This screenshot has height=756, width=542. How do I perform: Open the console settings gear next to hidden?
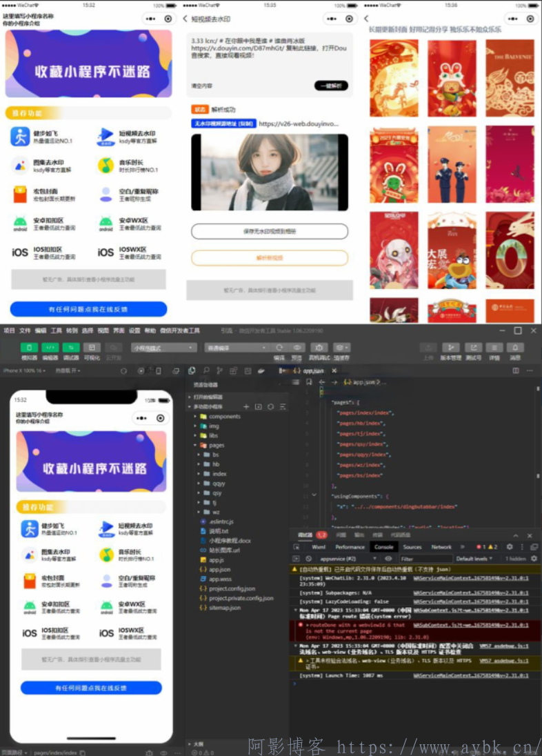point(534,559)
